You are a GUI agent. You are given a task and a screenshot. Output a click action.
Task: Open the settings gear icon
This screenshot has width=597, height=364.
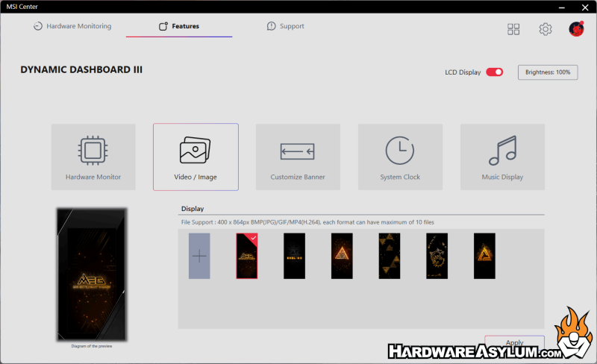click(x=546, y=29)
